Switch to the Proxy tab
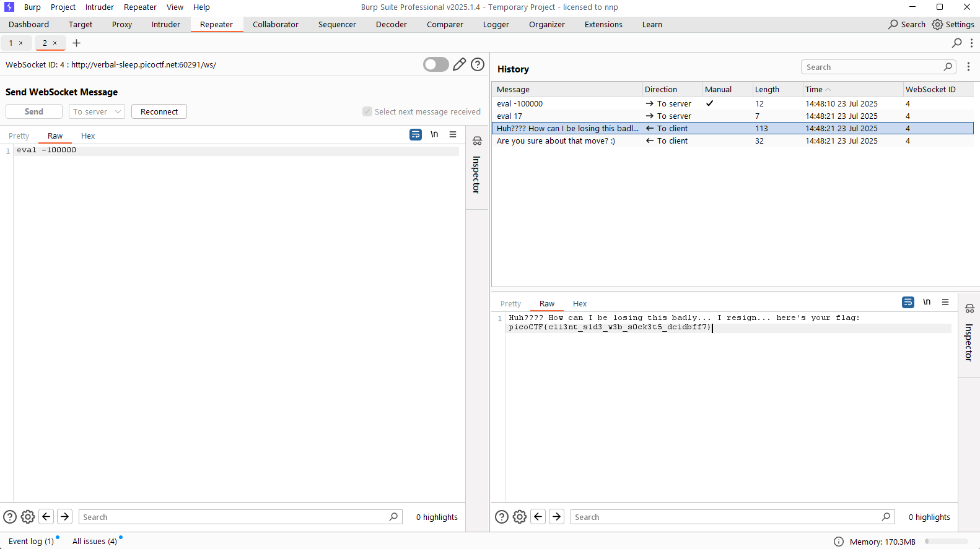This screenshot has height=549, width=980. tap(122, 24)
